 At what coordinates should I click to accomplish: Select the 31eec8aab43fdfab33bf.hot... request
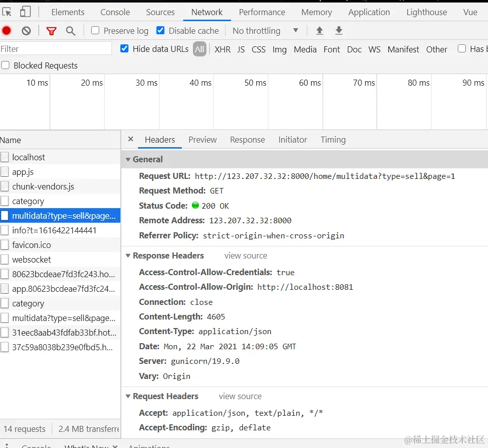tap(60, 333)
